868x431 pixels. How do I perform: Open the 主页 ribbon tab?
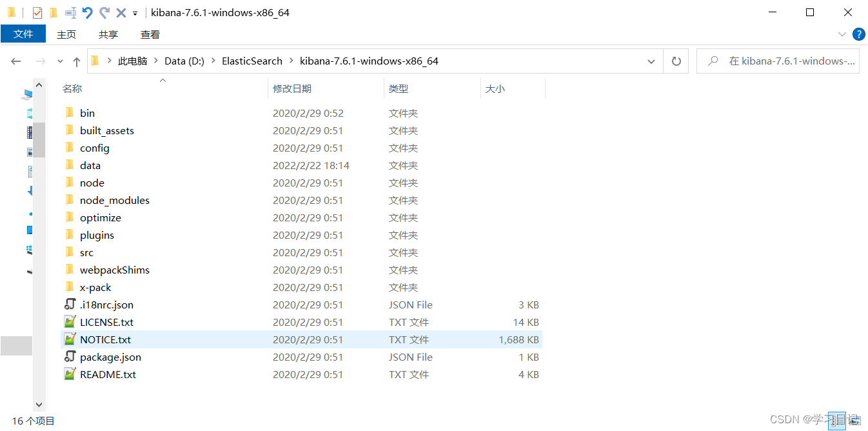[66, 35]
